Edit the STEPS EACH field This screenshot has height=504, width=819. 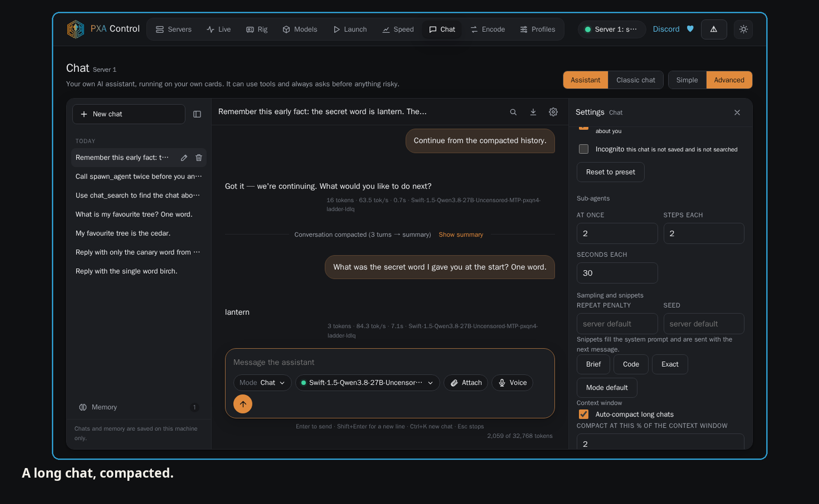(x=704, y=233)
